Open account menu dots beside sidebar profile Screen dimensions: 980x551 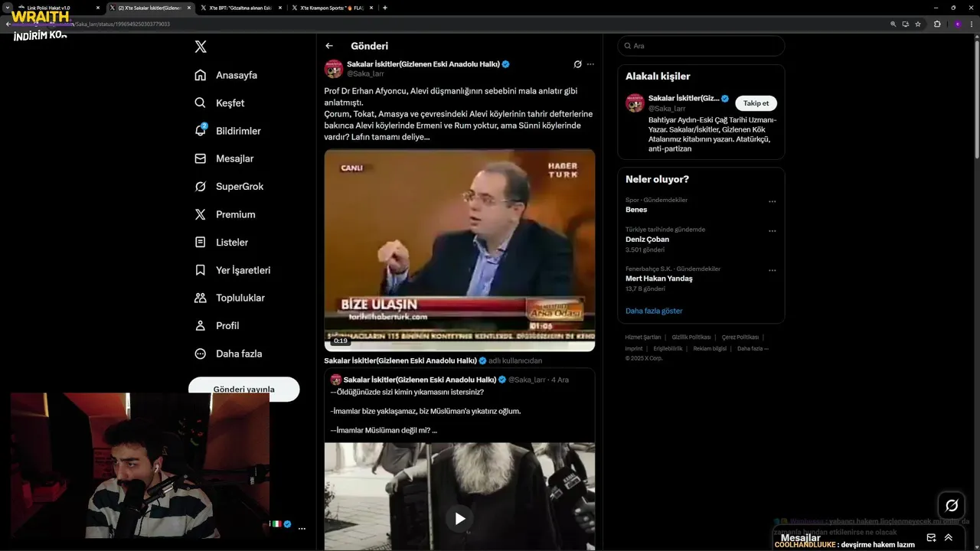(302, 529)
